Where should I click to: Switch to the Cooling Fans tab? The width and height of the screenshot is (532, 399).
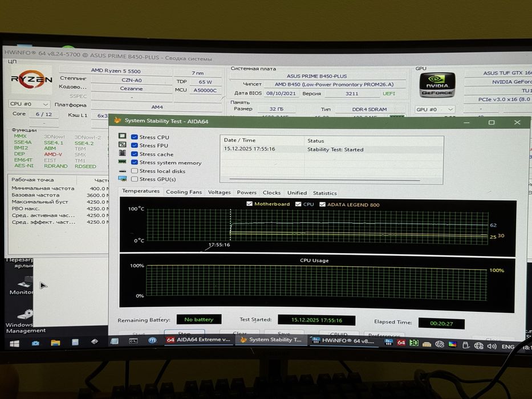click(184, 192)
